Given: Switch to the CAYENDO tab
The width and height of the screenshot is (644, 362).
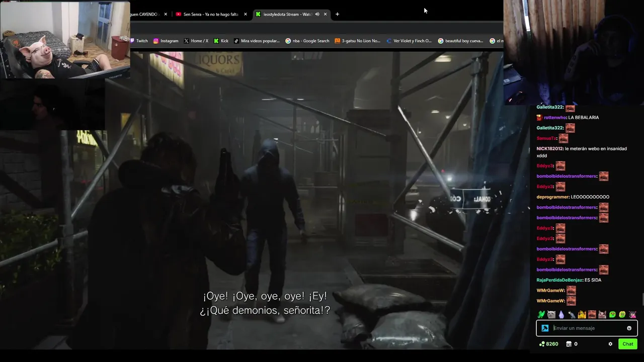Looking at the screenshot, I should point(145,14).
